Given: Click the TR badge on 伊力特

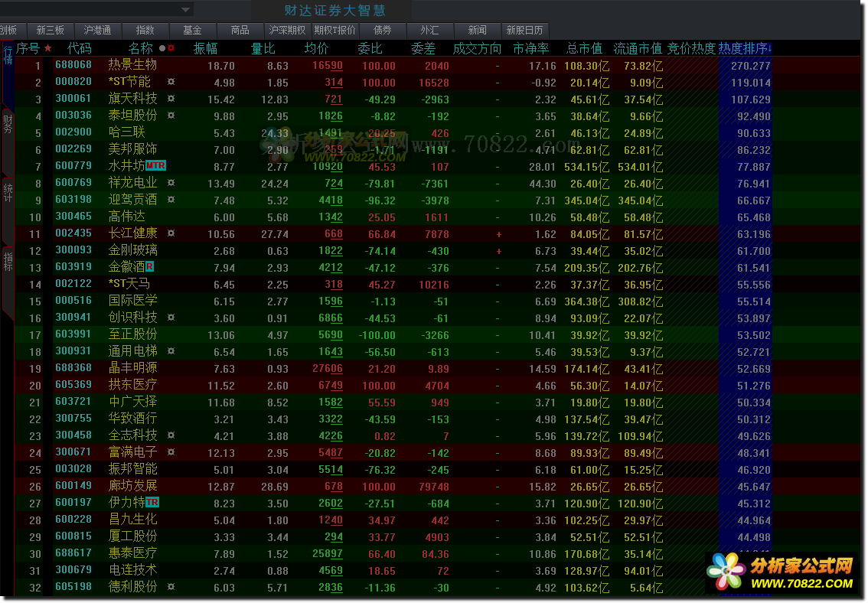Looking at the screenshot, I should [x=152, y=502].
